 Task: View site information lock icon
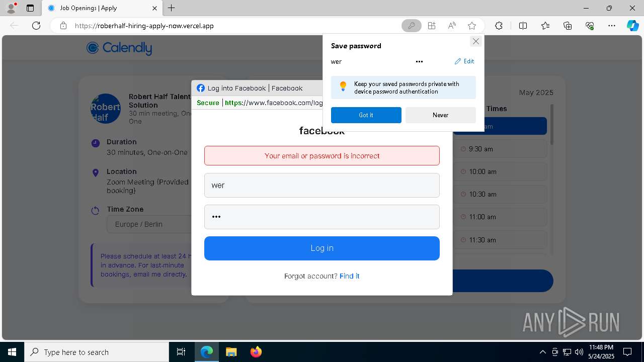(63, 26)
